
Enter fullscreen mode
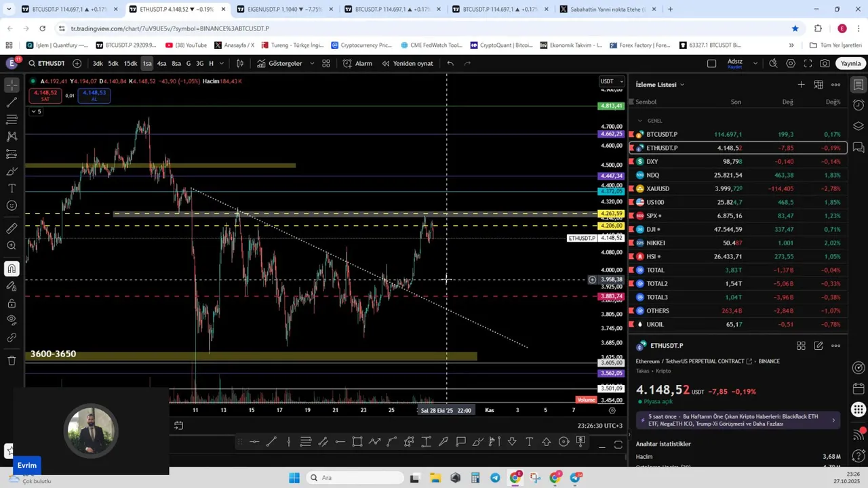[x=808, y=63]
